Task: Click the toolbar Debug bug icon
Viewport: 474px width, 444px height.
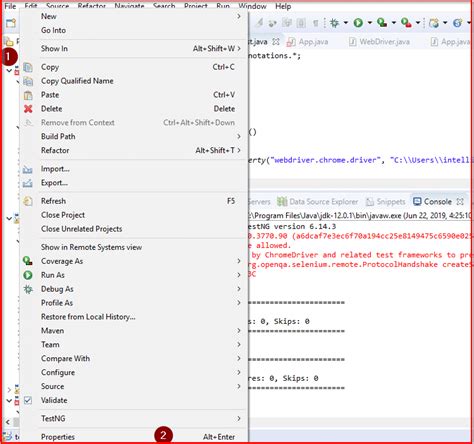Action: tap(334, 23)
